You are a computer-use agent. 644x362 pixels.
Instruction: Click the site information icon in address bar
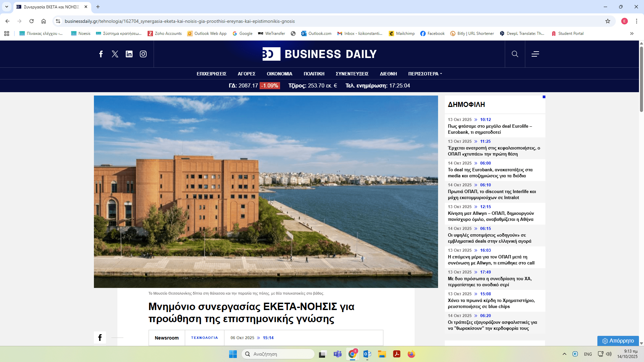coord(58,21)
